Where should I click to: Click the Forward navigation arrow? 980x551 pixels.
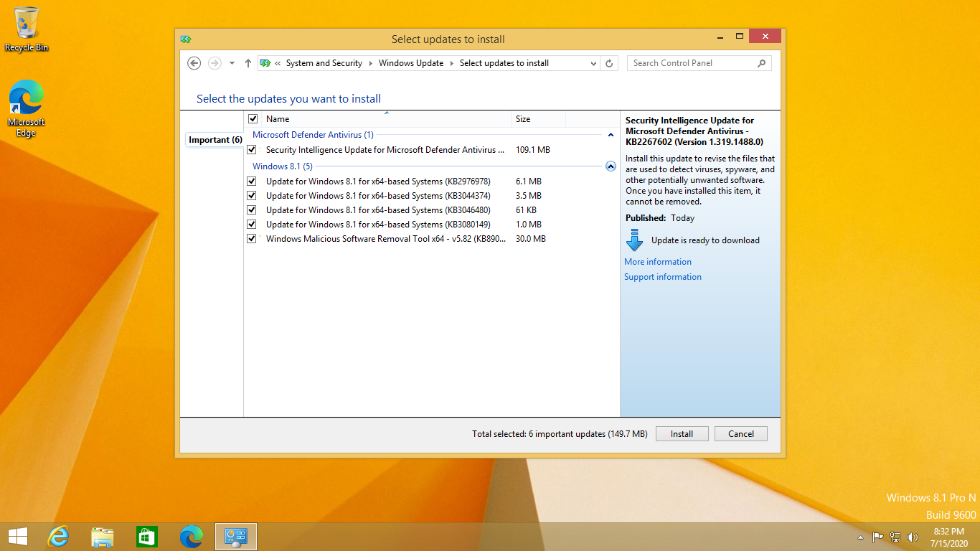click(x=215, y=63)
